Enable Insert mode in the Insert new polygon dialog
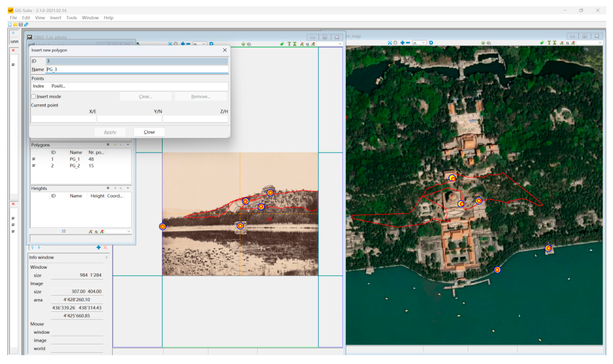The image size is (613, 364). click(x=34, y=96)
